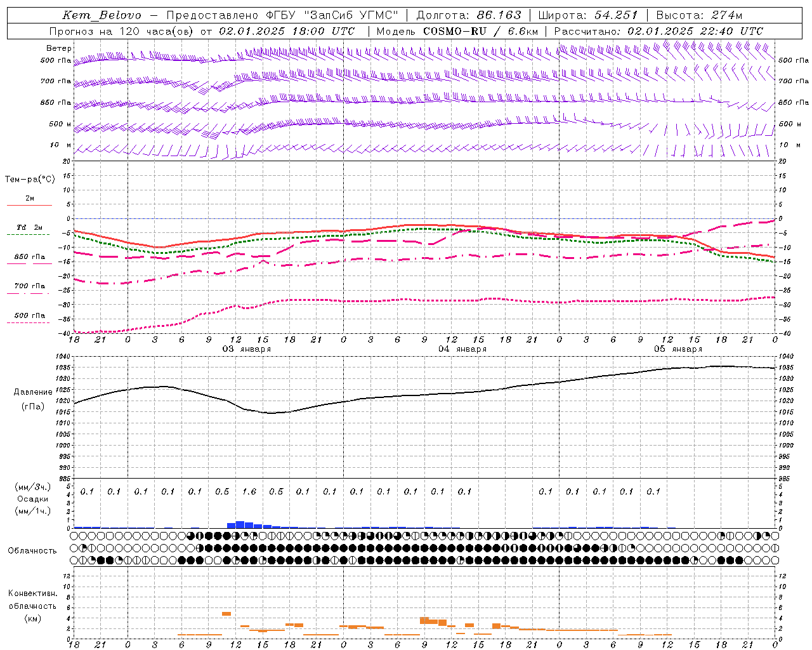Click the tallest blue precipitation bar
Viewport: 812px width, 650px height.
(240, 525)
